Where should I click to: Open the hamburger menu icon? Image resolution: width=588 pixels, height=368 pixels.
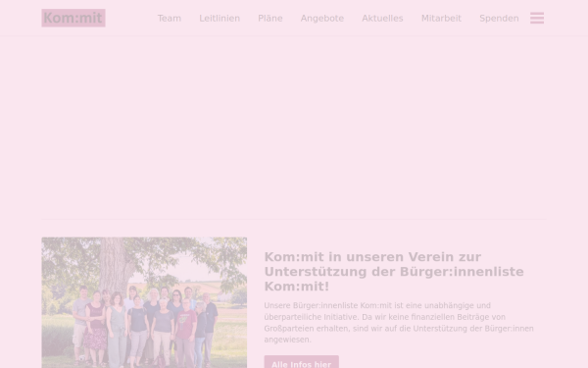coord(537,18)
